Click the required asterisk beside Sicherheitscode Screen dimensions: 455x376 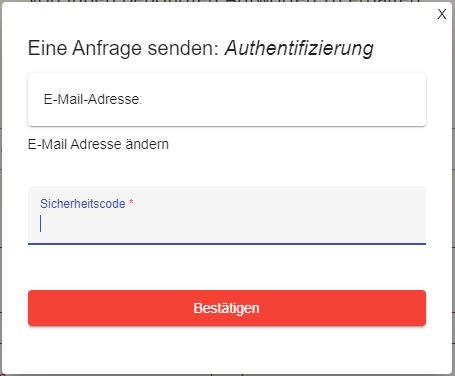click(131, 202)
